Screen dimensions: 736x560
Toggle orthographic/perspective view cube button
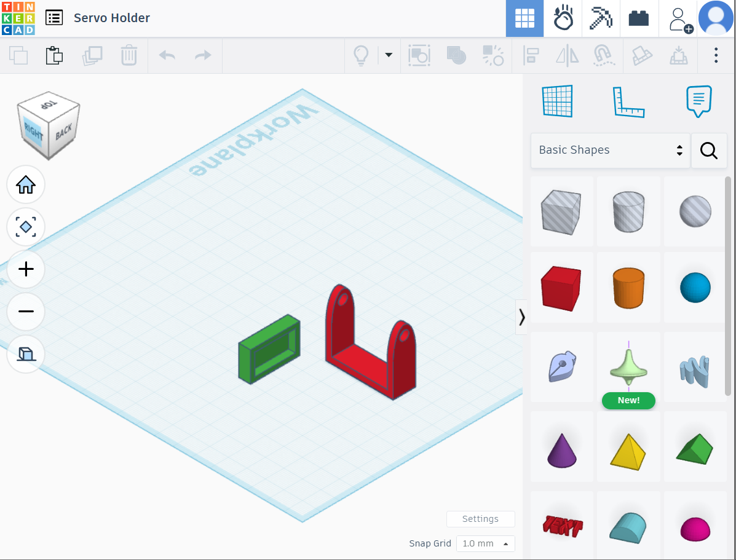(x=26, y=354)
